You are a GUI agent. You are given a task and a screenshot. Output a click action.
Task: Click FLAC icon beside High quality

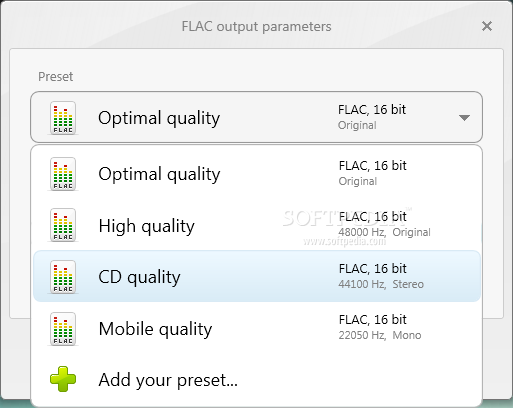63,225
